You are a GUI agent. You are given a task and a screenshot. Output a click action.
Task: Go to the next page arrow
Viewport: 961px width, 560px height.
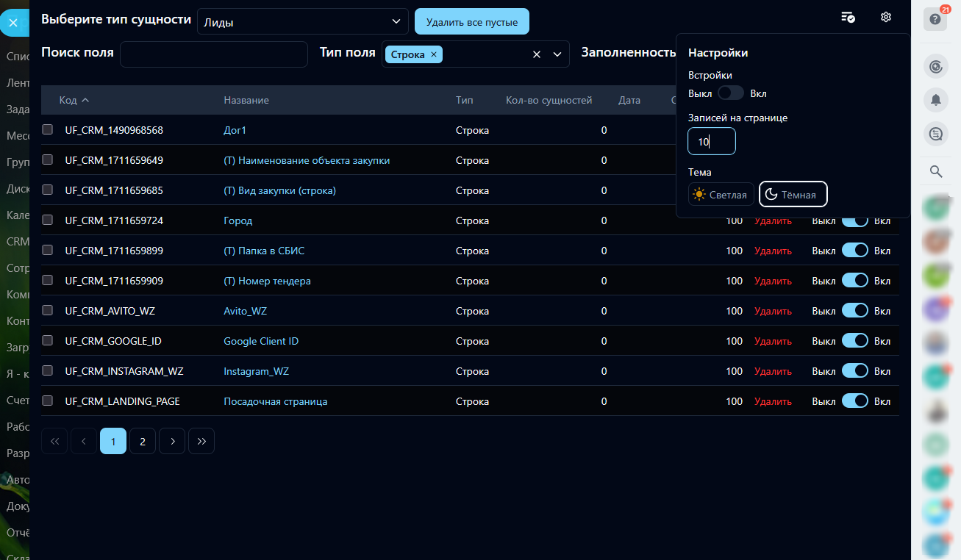[x=172, y=441]
